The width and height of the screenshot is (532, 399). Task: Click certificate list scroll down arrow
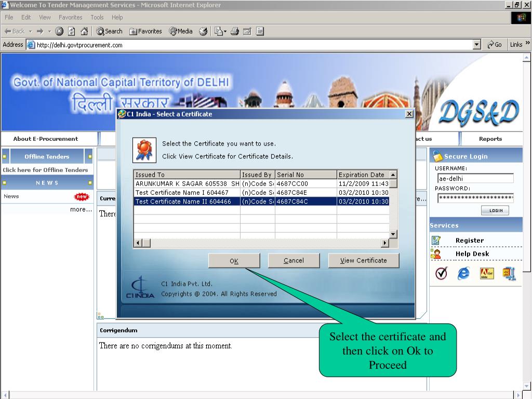click(393, 234)
